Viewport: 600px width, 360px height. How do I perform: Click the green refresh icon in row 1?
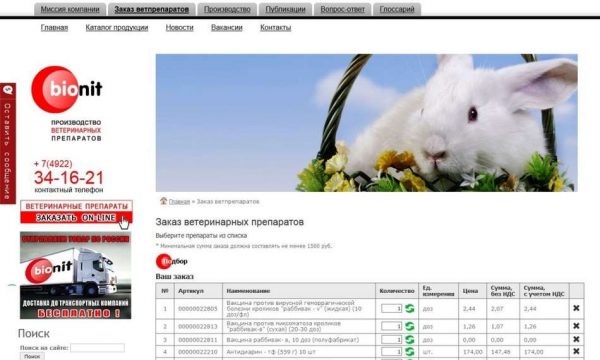pyautogui.click(x=409, y=308)
